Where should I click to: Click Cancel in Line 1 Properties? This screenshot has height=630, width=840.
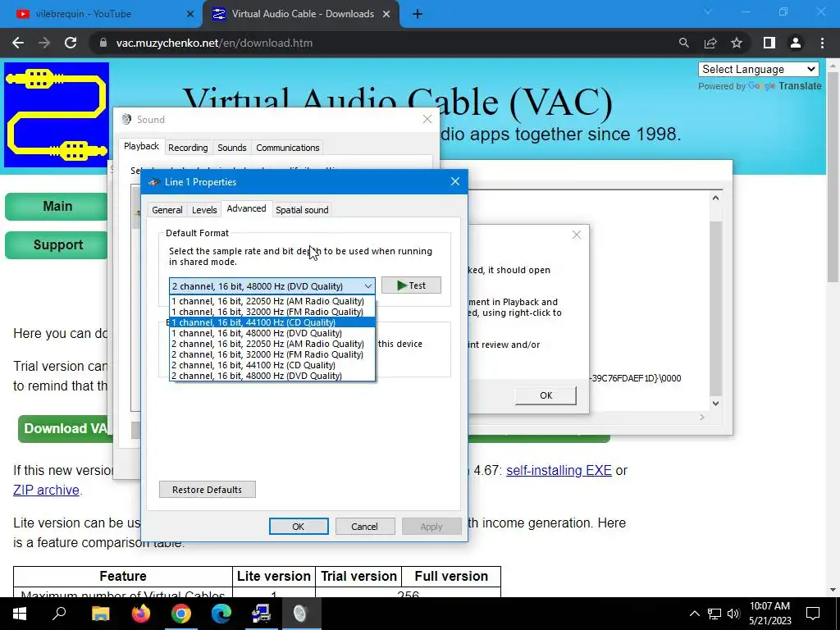[364, 527]
